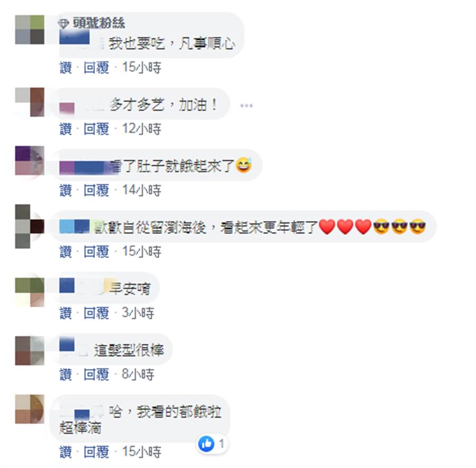Open avatar of the 早安唷 commenter

[x=30, y=292]
